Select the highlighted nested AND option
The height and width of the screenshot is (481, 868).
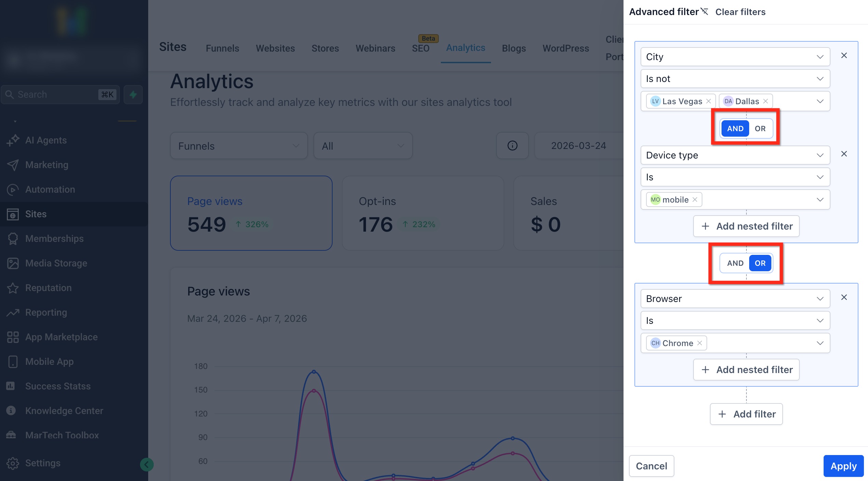[735, 129]
